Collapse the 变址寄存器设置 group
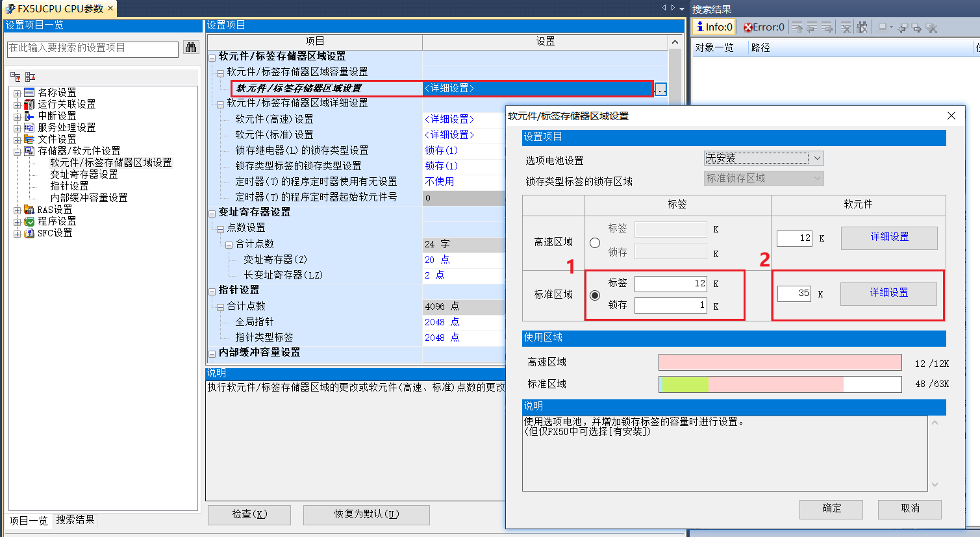 point(212,213)
